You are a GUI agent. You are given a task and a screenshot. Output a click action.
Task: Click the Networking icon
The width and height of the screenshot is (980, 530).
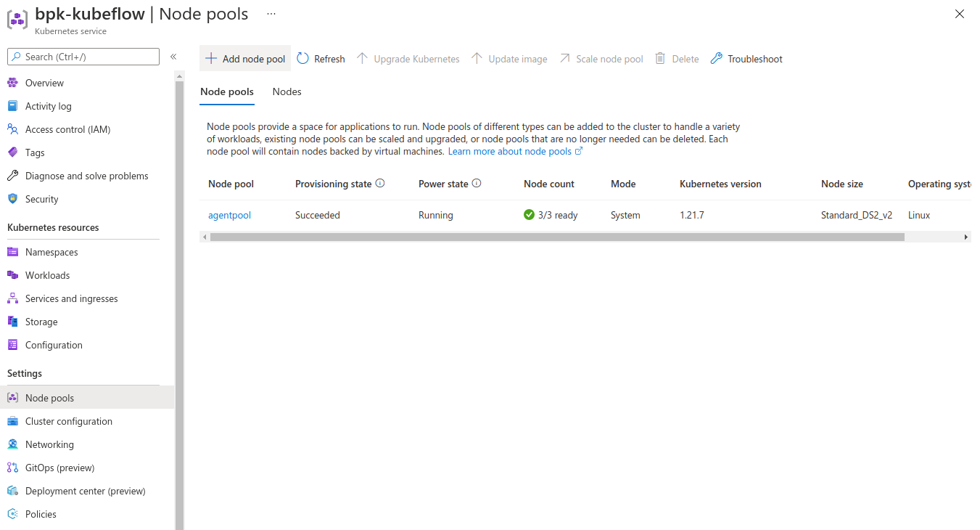click(x=12, y=444)
